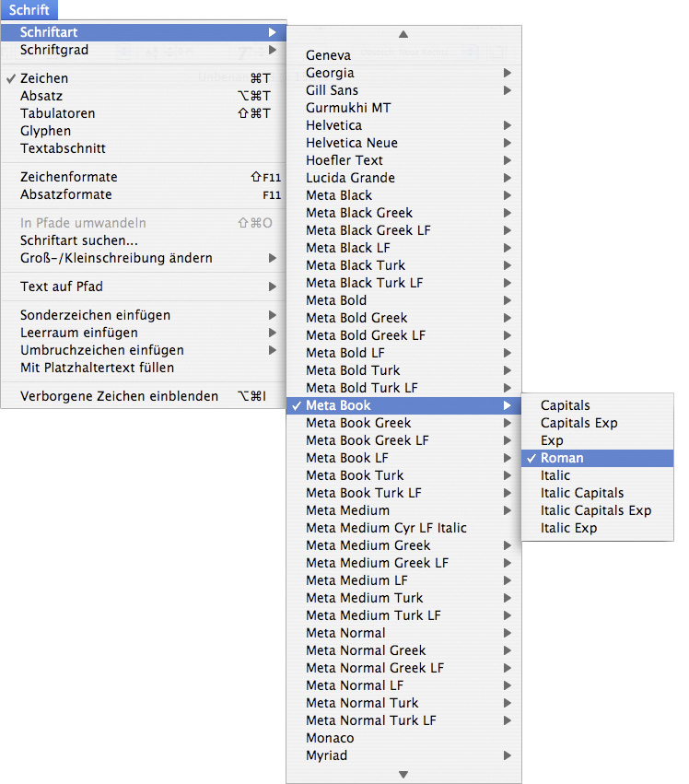The image size is (689, 784).
Task: Select the Schriftart submenu entry
Action: [144, 32]
